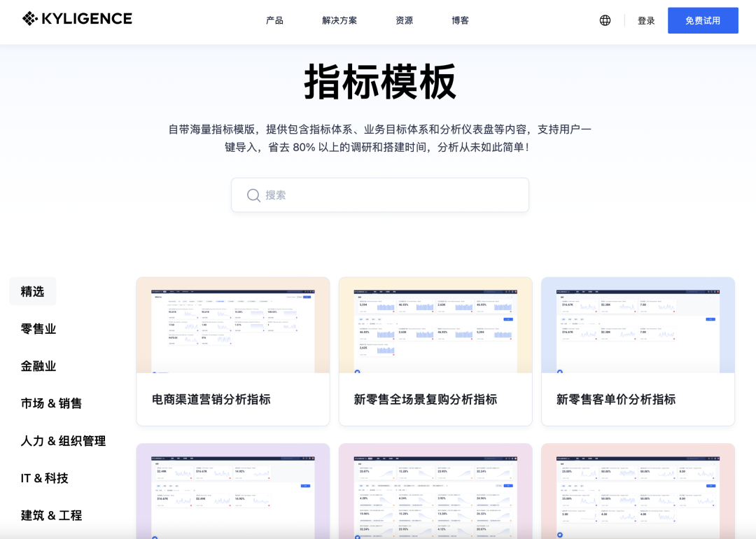Image resolution: width=756 pixels, height=539 pixels.
Task: Open the 资源 menu
Action: pos(404,20)
